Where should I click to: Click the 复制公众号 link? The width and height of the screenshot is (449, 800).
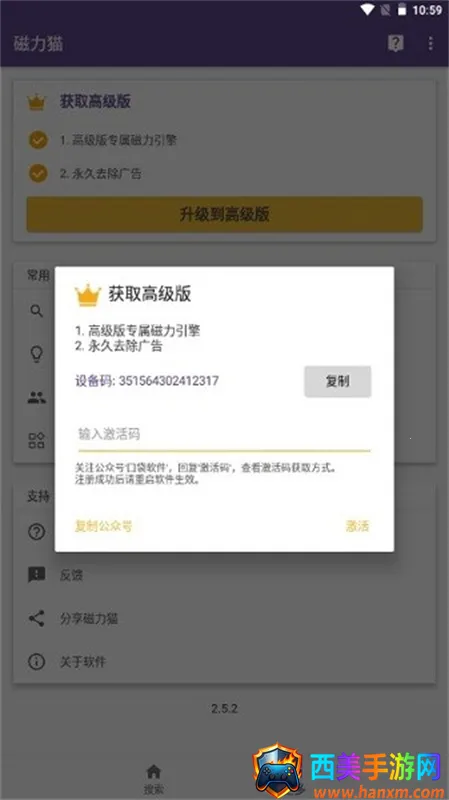coord(104,526)
